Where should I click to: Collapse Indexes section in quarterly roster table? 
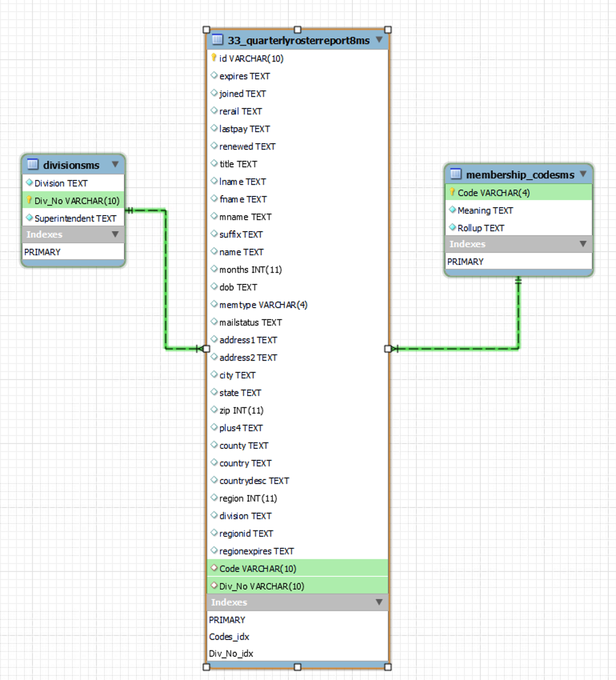[x=379, y=602]
